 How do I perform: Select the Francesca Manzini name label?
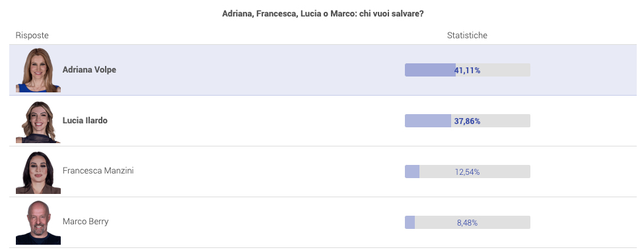(98, 171)
